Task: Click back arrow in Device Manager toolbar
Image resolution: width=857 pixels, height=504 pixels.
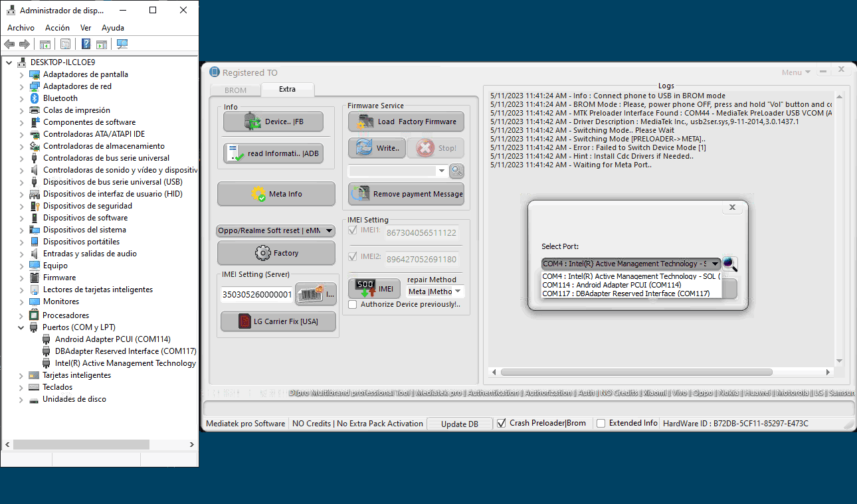Action: (9, 44)
